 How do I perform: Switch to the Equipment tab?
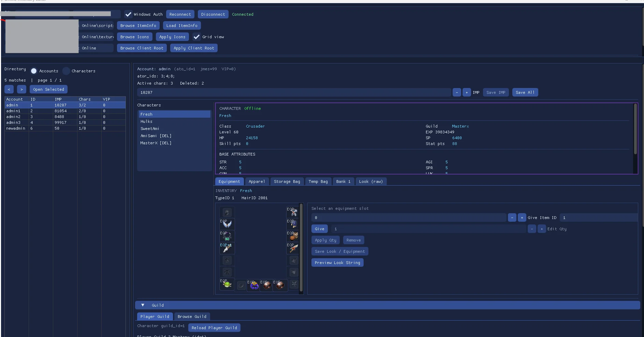coord(229,181)
